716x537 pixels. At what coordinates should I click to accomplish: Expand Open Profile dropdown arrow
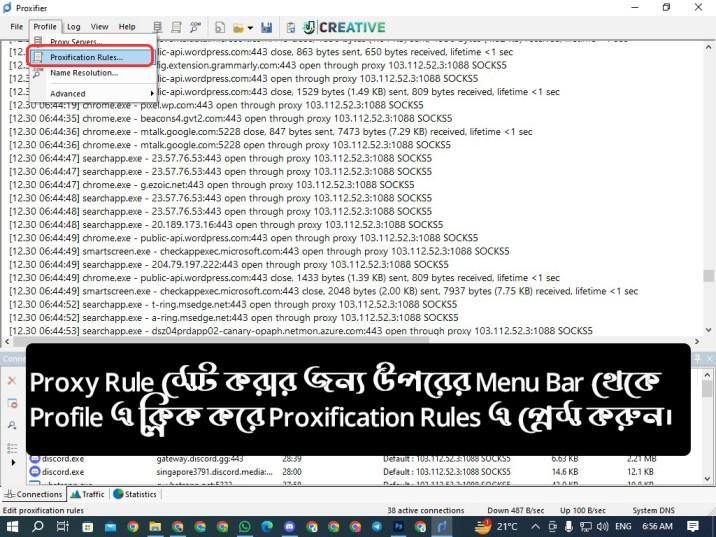point(250,28)
